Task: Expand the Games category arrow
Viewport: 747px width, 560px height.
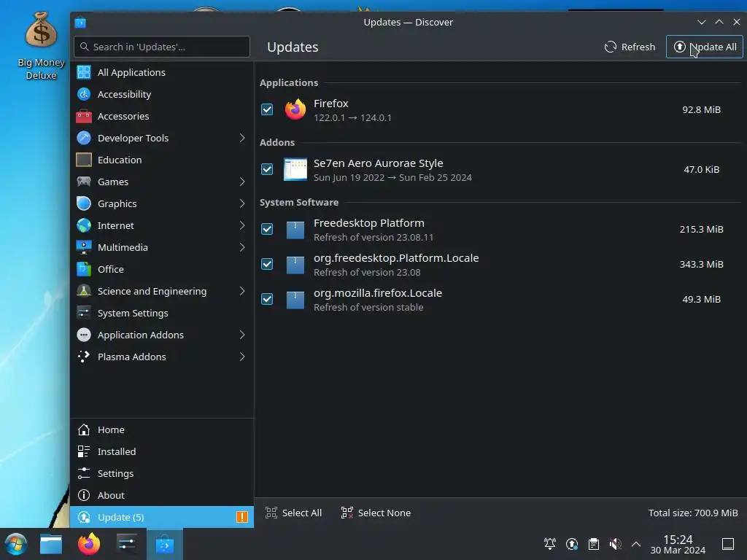Action: tap(242, 182)
